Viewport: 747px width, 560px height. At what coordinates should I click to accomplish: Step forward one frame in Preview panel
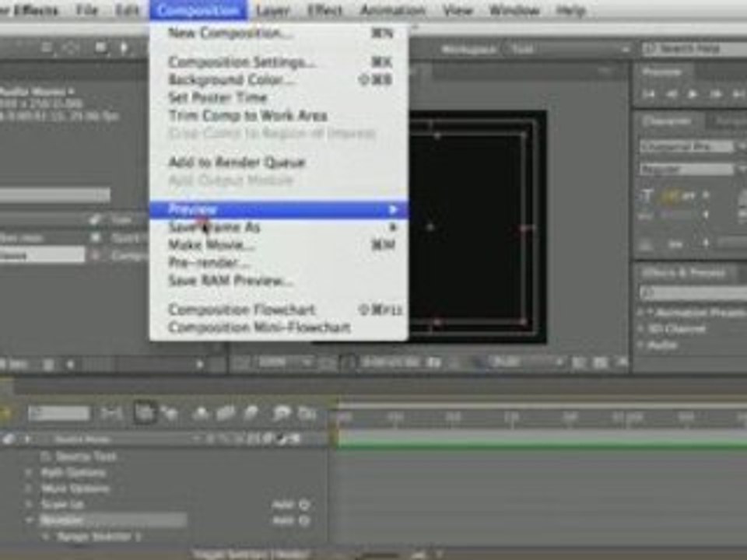(x=715, y=94)
